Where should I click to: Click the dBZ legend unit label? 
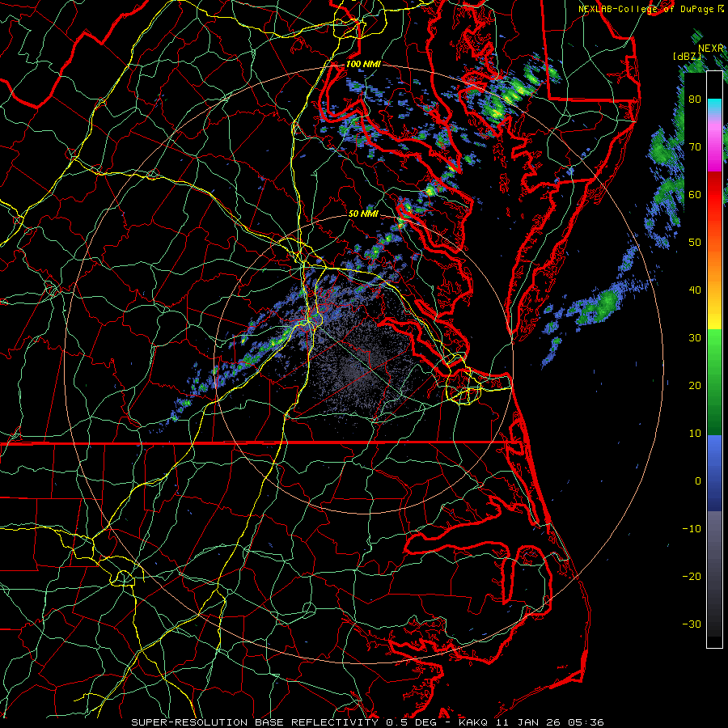(687, 57)
